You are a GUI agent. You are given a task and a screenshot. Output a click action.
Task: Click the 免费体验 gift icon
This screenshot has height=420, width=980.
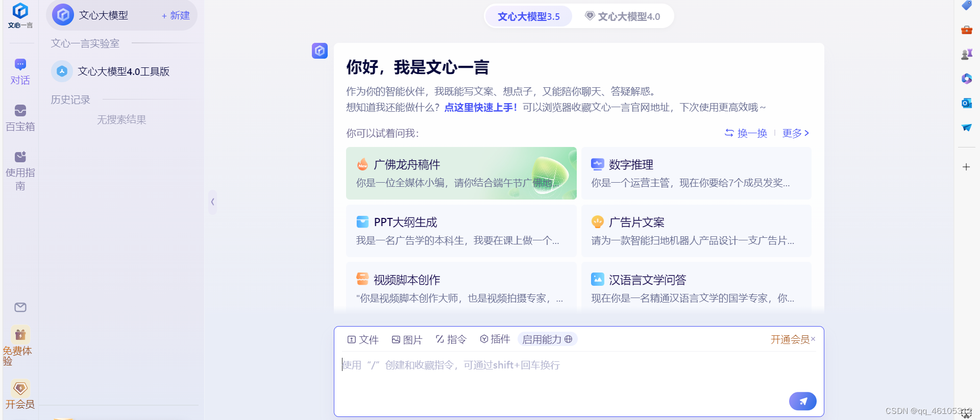pos(20,335)
